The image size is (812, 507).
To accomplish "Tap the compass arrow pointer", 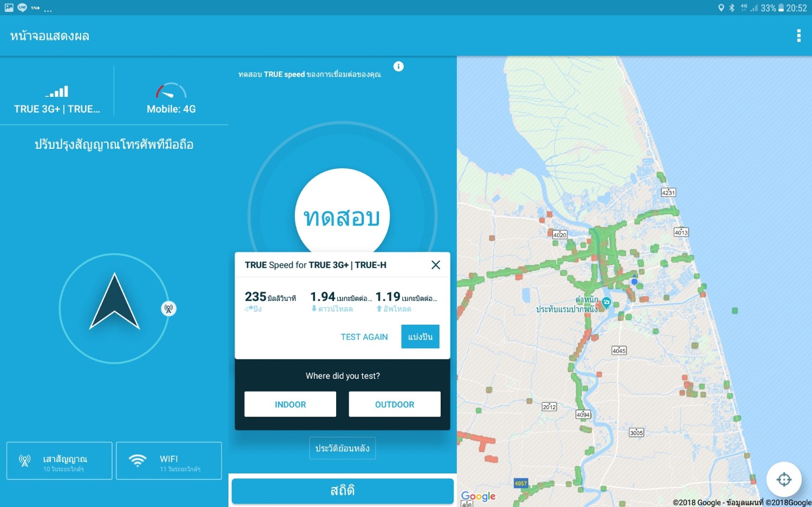I will click(x=114, y=302).
